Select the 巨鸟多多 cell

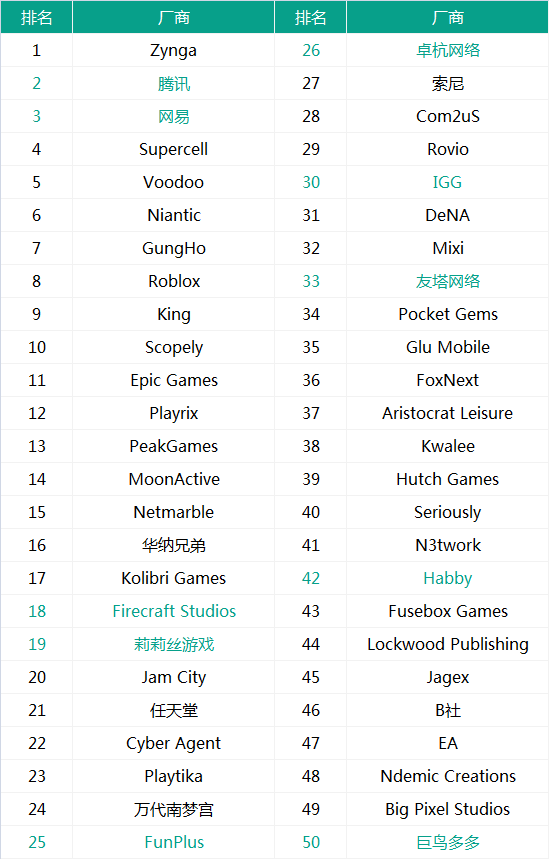pyautogui.click(x=448, y=842)
